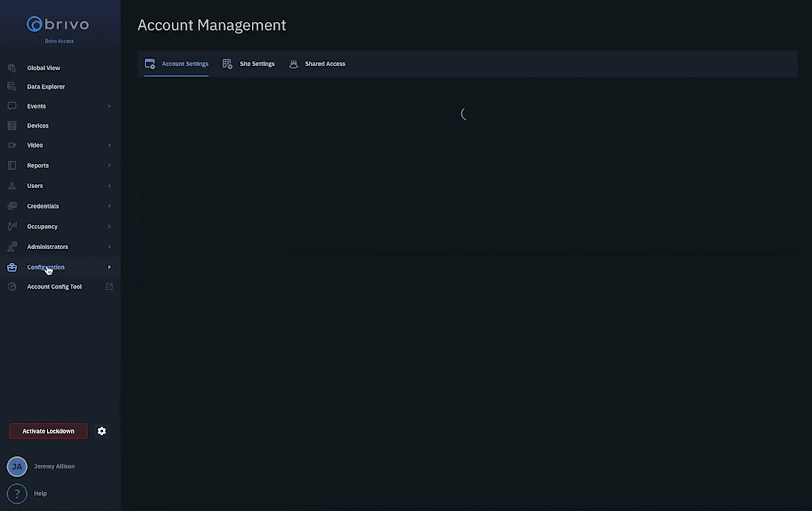812x511 pixels.
Task: Expand the Administrators submenu arrow
Action: [109, 246]
